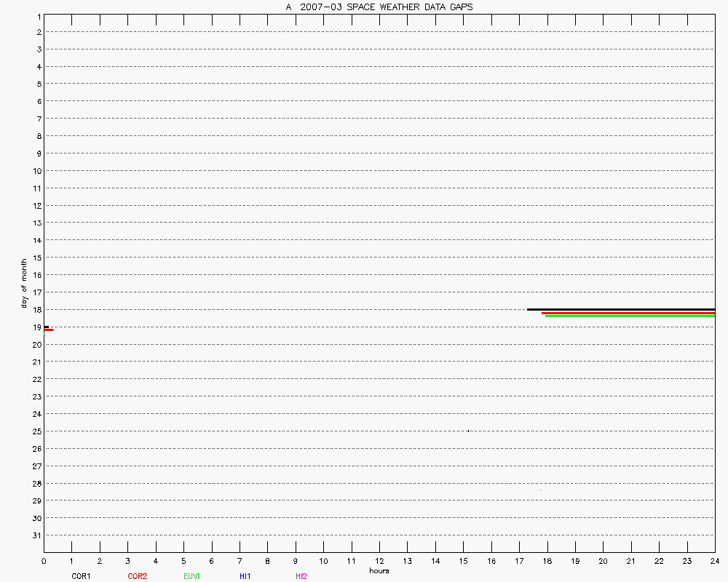Click the red COR2 gap bar on day 18

click(628, 313)
